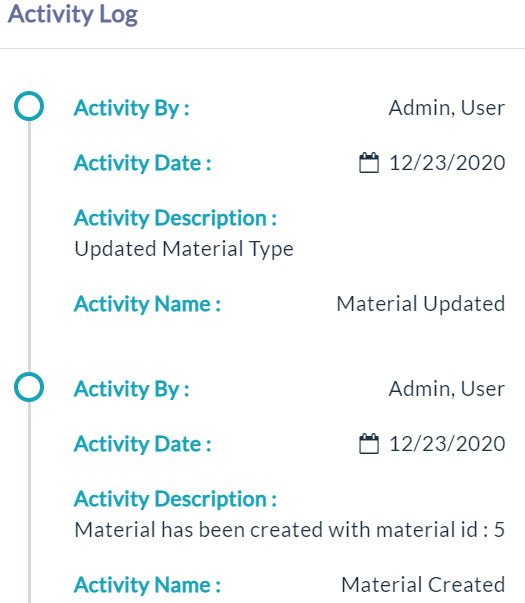Screen dimensions: 525x603
Task: Click calendar icon for Material Created entry
Action: [x=369, y=444]
